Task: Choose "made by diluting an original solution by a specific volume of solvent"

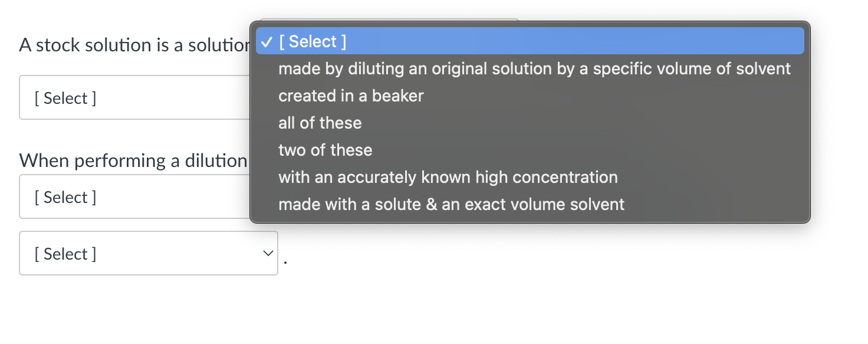Action: [x=534, y=68]
